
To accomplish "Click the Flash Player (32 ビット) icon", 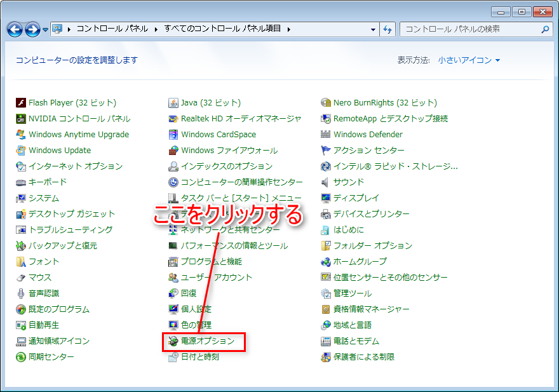I will [x=21, y=103].
